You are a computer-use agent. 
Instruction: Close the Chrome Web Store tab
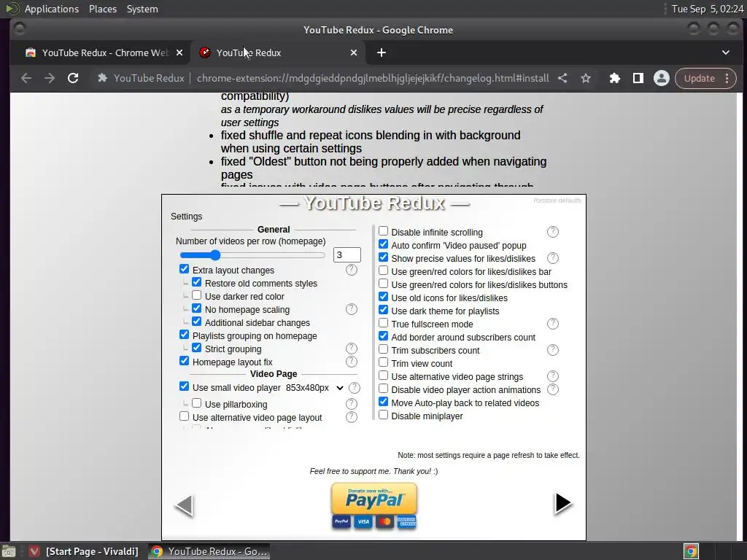(179, 52)
